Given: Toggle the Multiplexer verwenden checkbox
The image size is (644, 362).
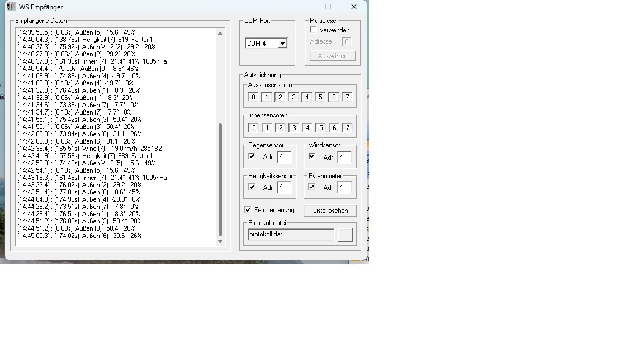Looking at the screenshot, I should click(x=313, y=30).
